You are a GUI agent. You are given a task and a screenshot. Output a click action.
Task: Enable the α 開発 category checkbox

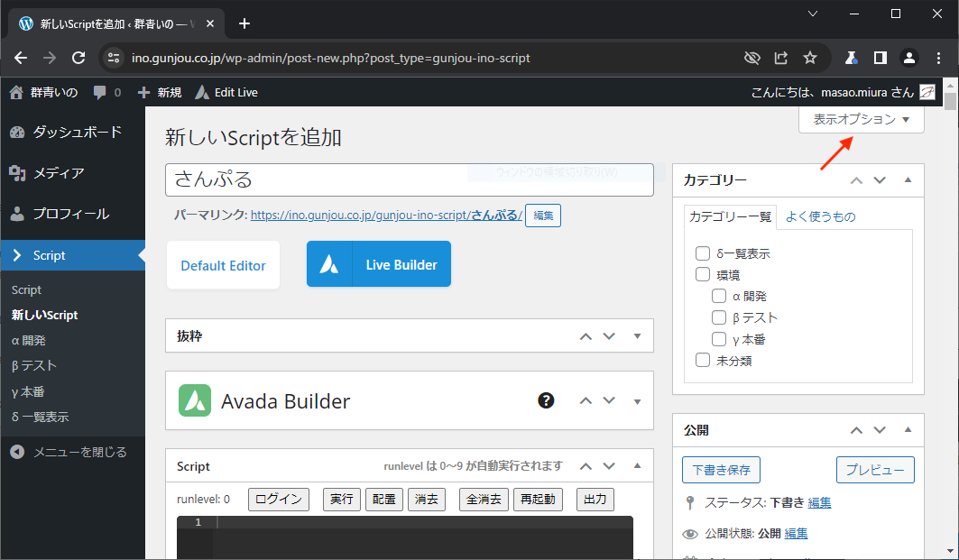[x=719, y=296]
